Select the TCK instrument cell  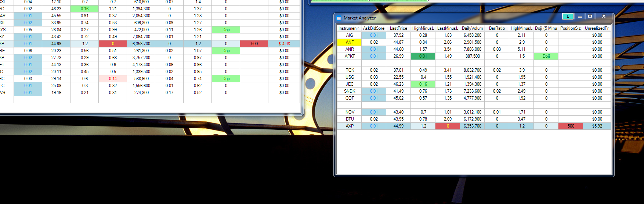(x=350, y=70)
